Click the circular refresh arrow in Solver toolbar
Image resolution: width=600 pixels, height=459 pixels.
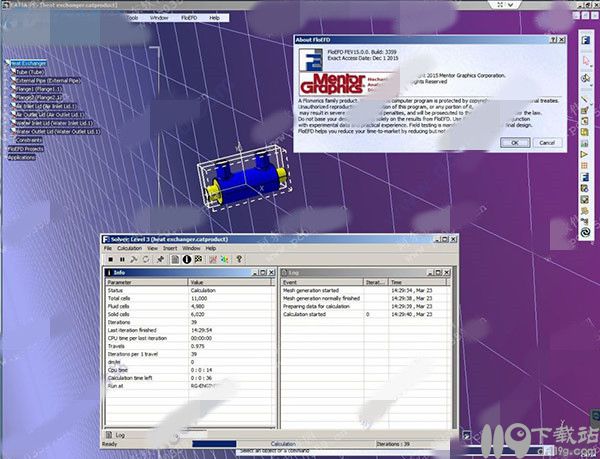pyautogui.click(x=146, y=259)
